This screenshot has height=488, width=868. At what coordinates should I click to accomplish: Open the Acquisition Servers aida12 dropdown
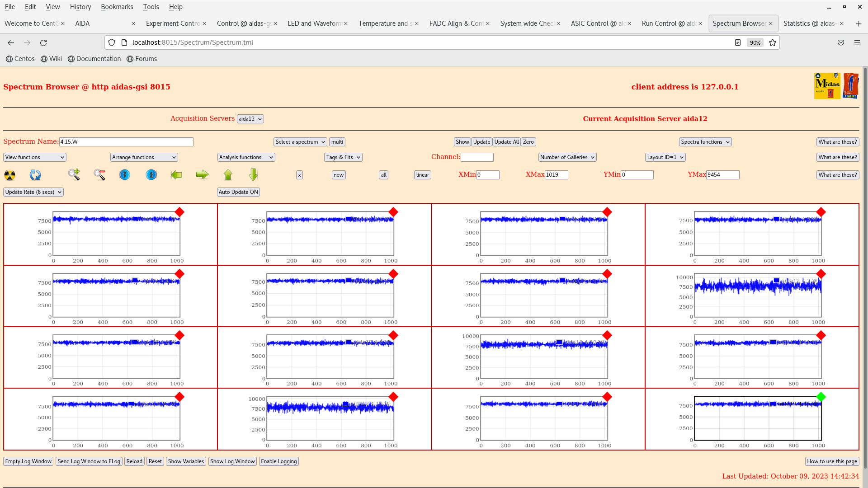click(250, 119)
